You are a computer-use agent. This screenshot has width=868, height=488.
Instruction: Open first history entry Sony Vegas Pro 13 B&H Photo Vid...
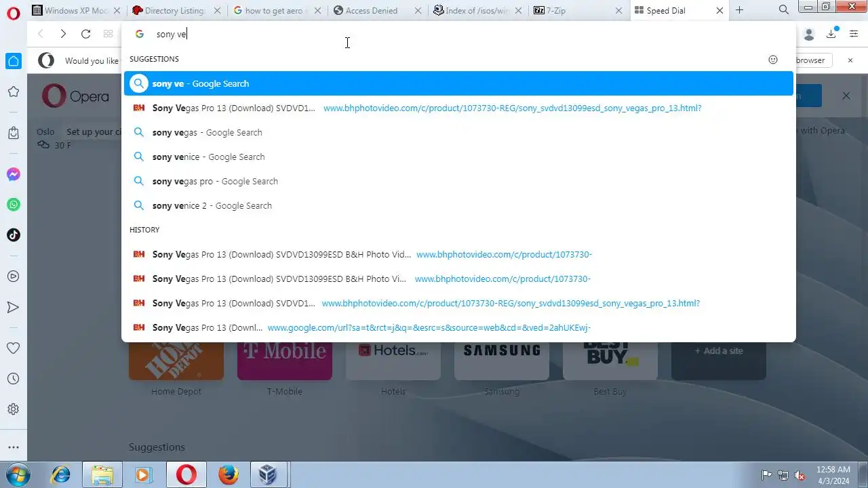458,254
